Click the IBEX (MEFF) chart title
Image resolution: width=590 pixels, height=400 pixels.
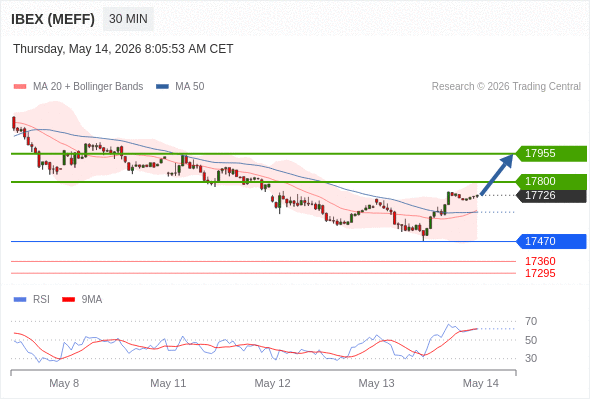click(x=53, y=19)
